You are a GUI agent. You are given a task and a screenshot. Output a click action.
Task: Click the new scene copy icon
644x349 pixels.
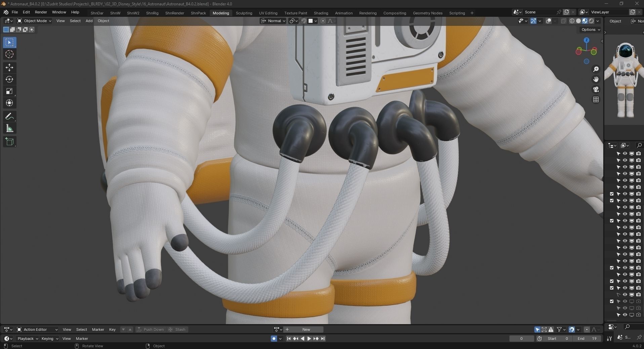(566, 12)
